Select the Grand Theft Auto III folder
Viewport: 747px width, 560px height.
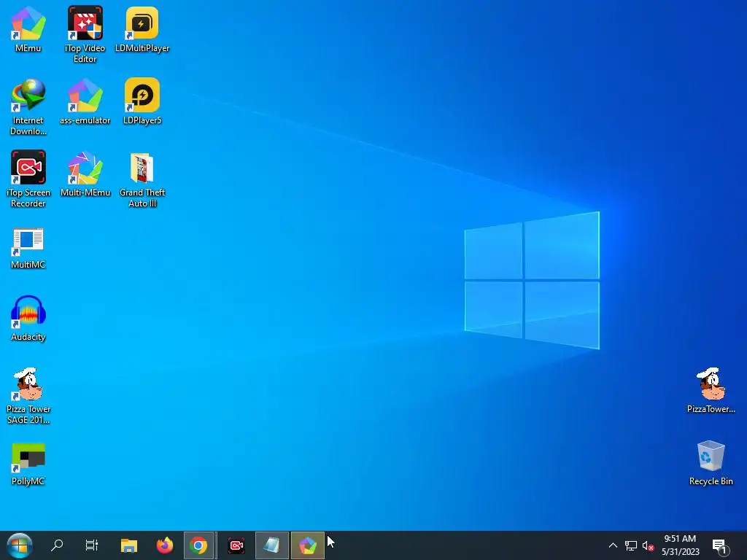click(142, 179)
